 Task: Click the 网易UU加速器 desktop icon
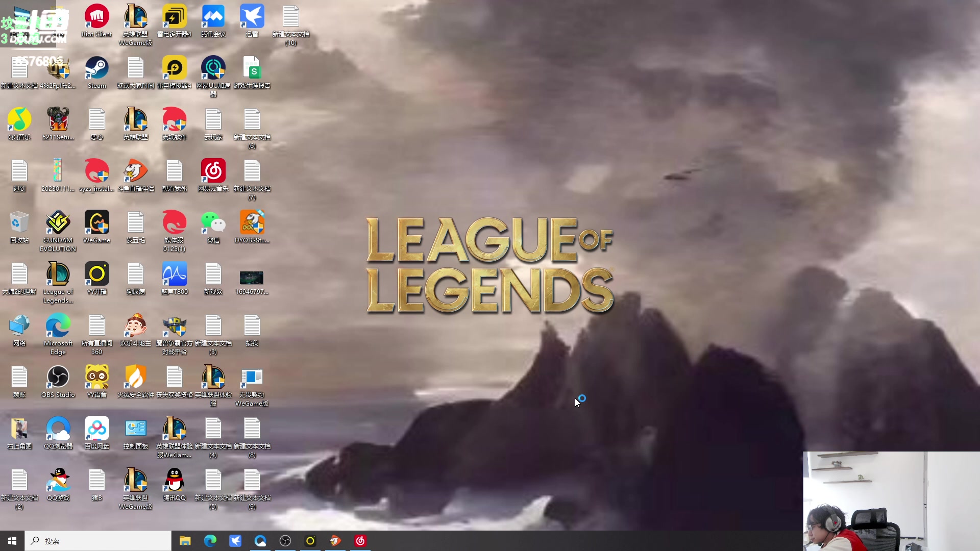pos(213,77)
